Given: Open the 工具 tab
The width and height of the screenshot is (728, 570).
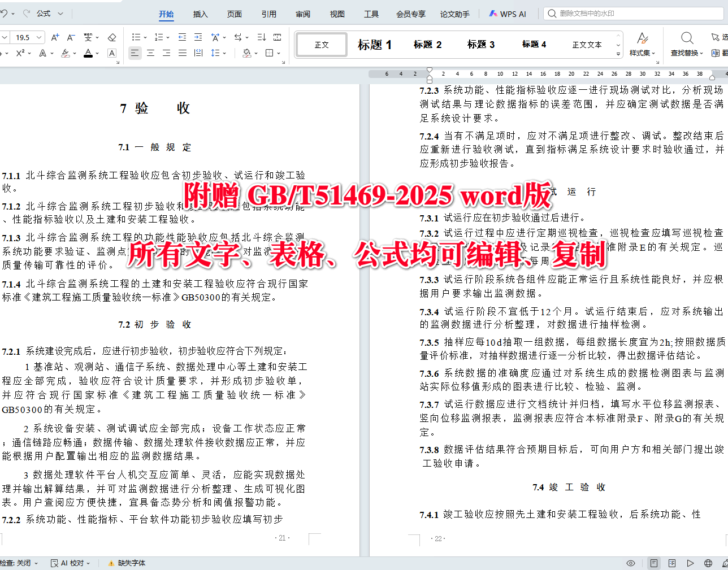Looking at the screenshot, I should coord(371,14).
